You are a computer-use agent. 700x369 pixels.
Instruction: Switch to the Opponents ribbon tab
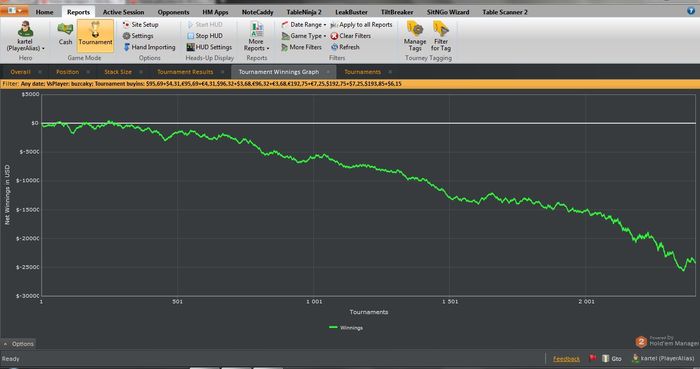point(173,12)
